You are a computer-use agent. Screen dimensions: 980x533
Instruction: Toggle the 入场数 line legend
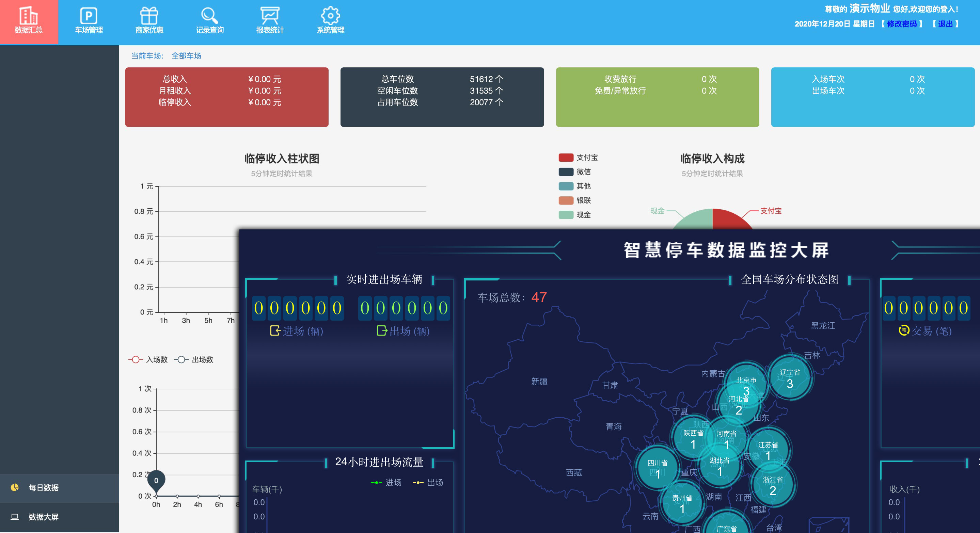(x=148, y=360)
